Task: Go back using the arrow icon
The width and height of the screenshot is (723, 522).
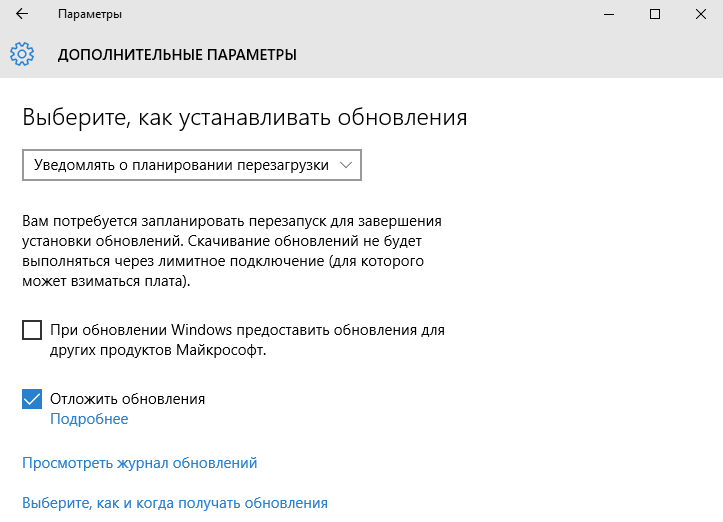Action: [x=22, y=14]
